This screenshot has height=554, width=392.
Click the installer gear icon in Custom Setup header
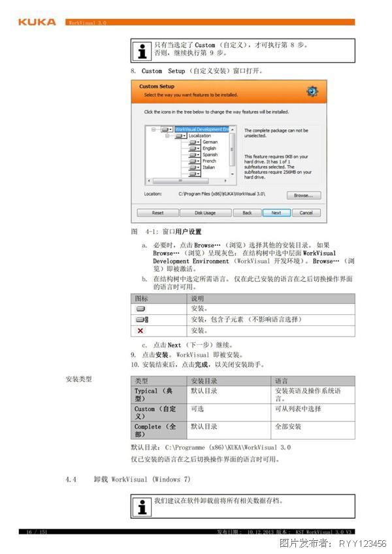point(312,91)
